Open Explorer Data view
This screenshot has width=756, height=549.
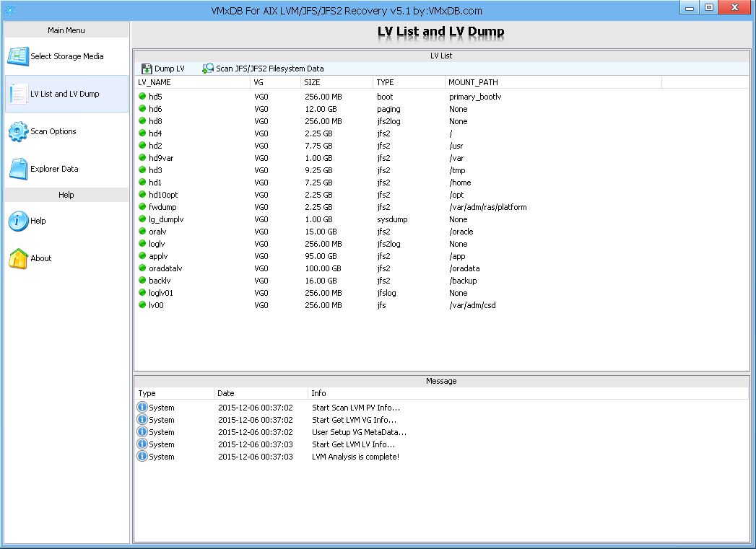[67, 169]
